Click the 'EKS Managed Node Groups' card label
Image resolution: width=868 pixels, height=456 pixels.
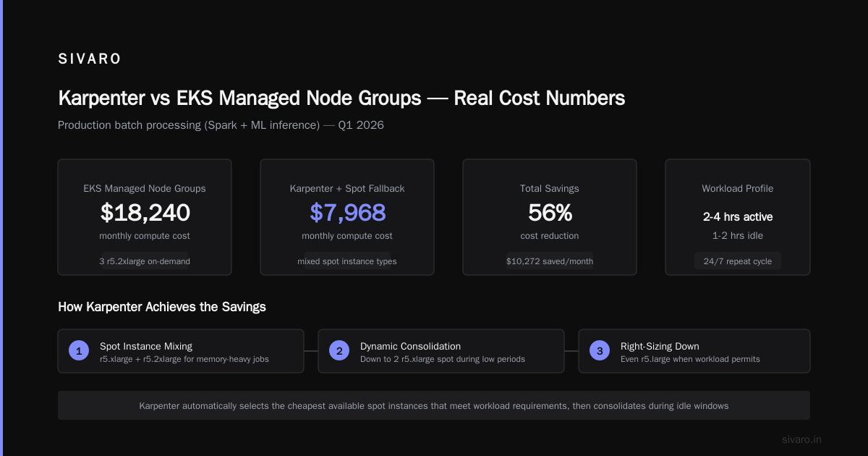click(x=145, y=188)
